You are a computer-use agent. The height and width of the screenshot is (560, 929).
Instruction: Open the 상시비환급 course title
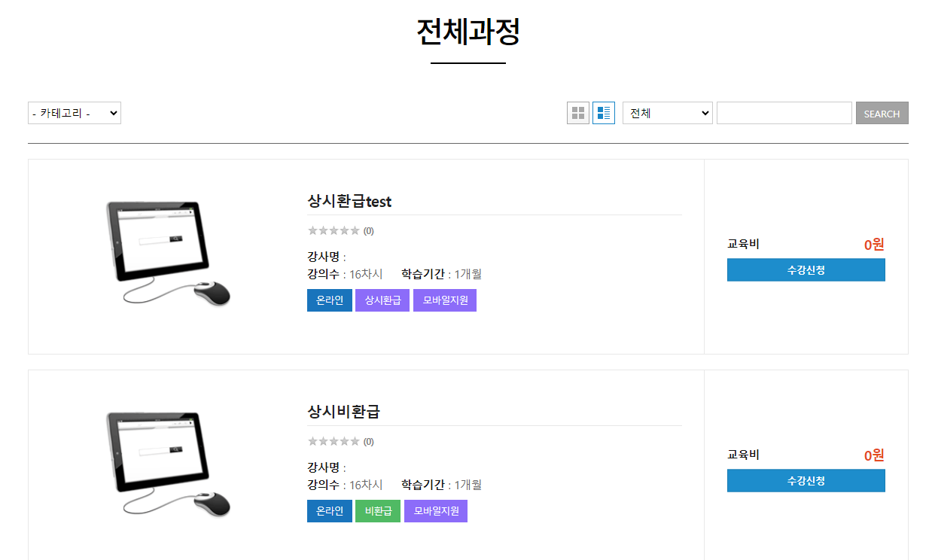(x=343, y=412)
